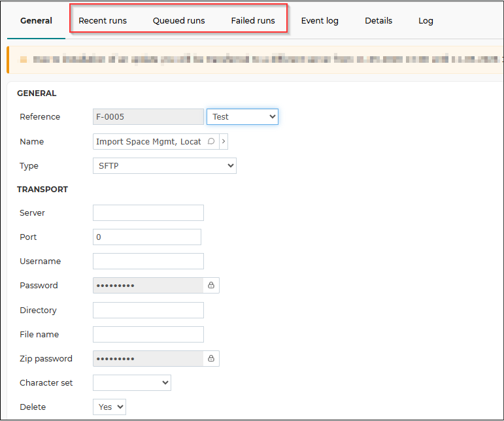The image size is (504, 421).
Task: Switch to the Details tab
Action: click(x=378, y=21)
